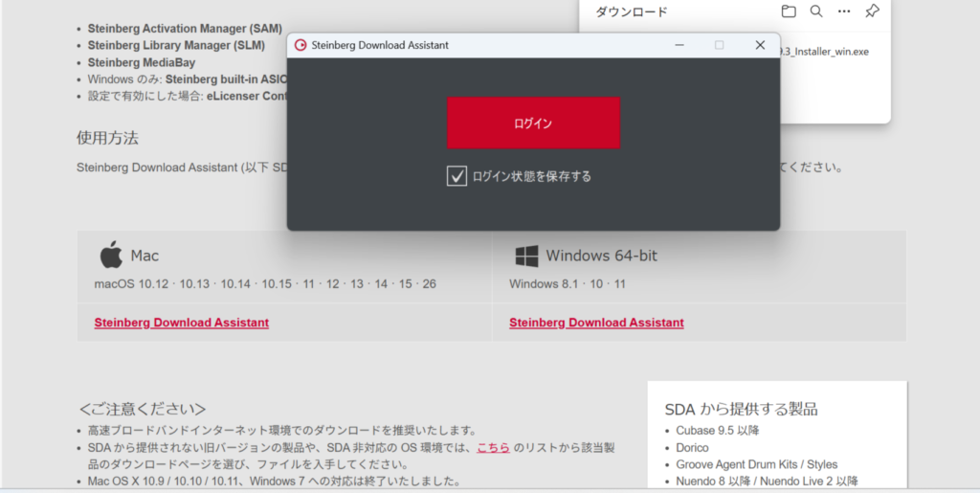
Task: Click the Steinberg Download Assistant title bar icon
Action: [x=300, y=45]
